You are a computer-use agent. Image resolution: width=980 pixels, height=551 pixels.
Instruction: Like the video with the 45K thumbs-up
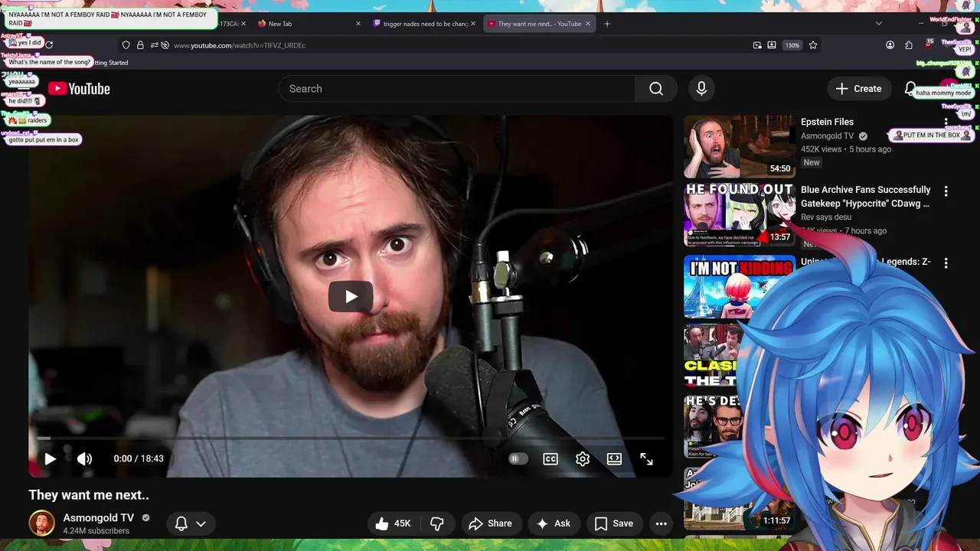coord(393,523)
